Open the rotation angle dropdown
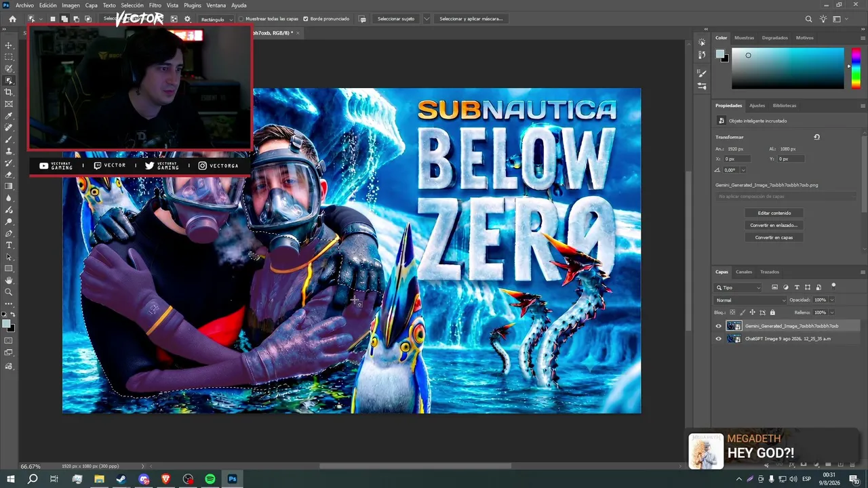Viewport: 868px width, 488px height. tap(743, 170)
